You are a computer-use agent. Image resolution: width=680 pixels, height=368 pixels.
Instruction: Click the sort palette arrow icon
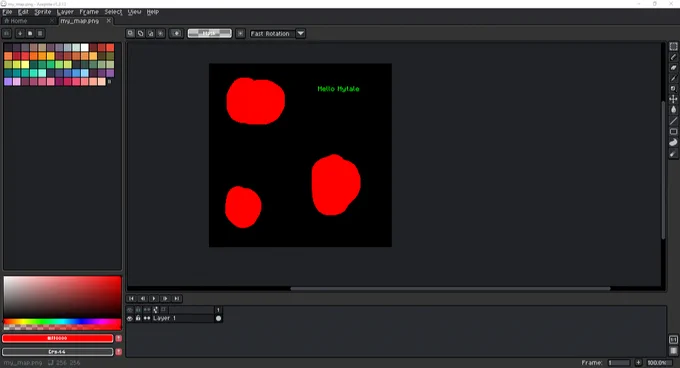tap(20, 33)
